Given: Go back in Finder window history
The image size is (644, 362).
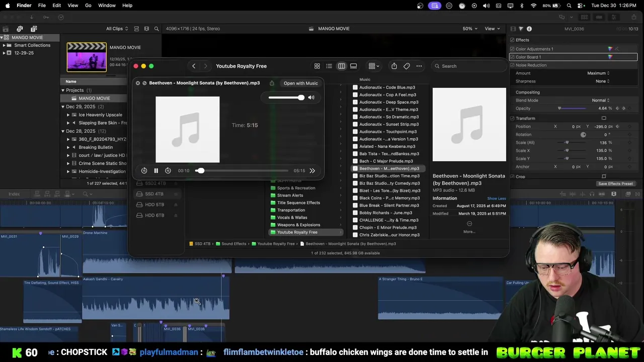Looking at the screenshot, I should [x=194, y=66].
